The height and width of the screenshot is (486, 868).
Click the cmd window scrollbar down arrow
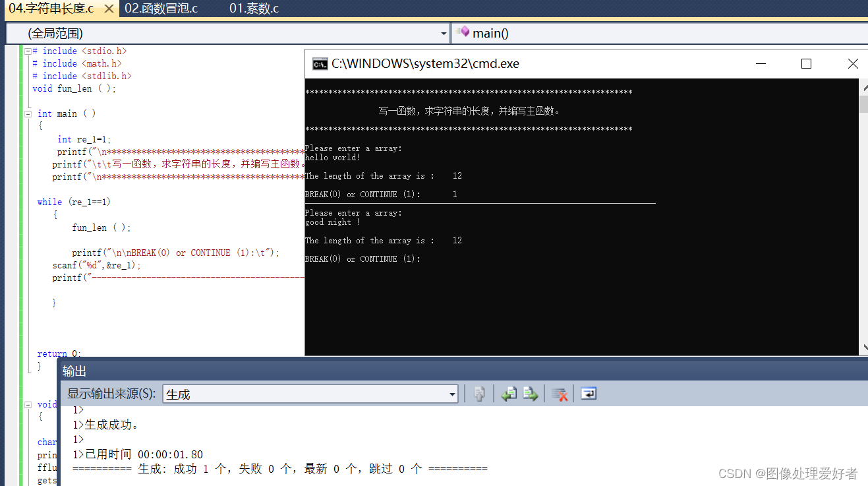click(863, 349)
